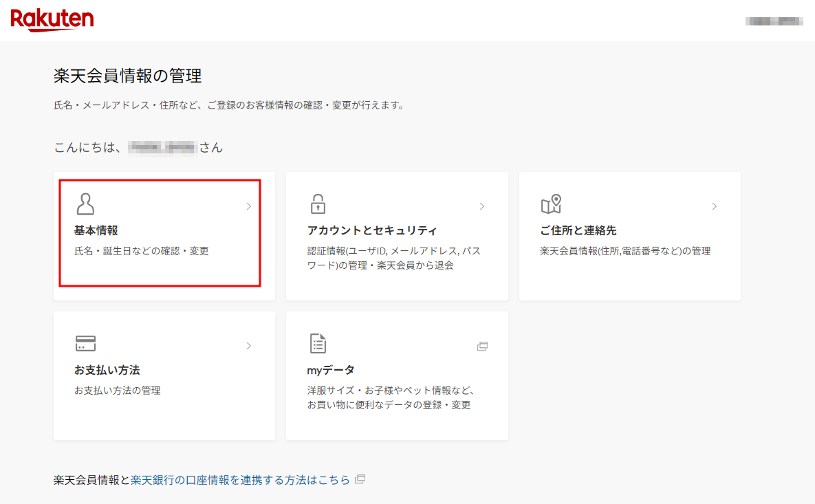815x504 pixels.
Task: Click お支払い方法の管理 description
Action: point(118,391)
